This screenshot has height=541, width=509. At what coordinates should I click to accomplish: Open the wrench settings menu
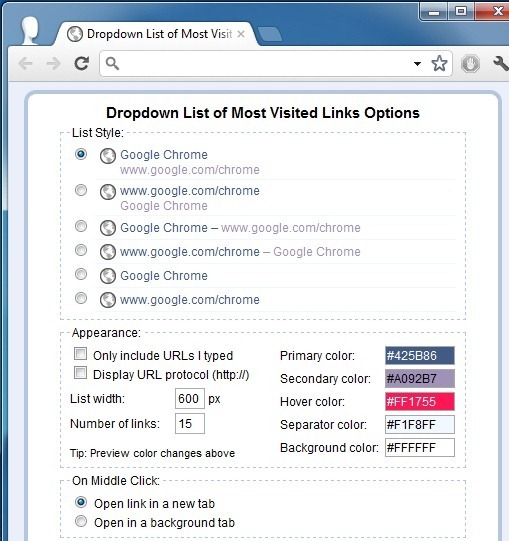click(500, 64)
